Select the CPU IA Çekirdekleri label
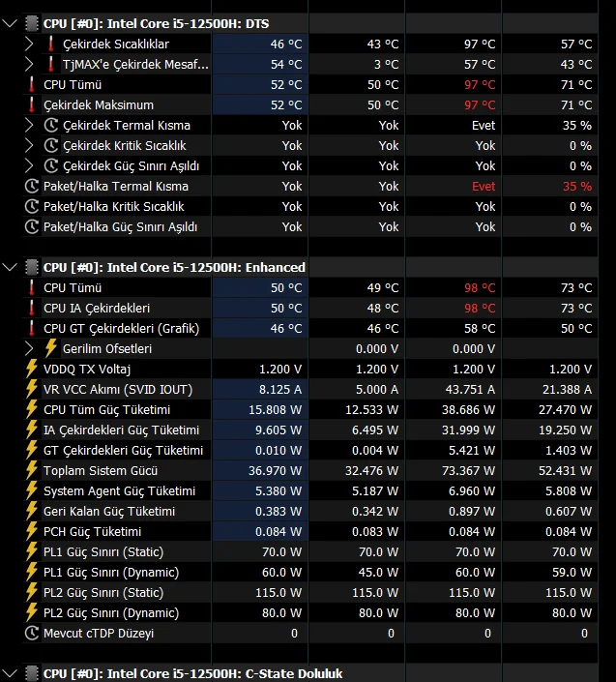The width and height of the screenshot is (616, 682). (97, 309)
